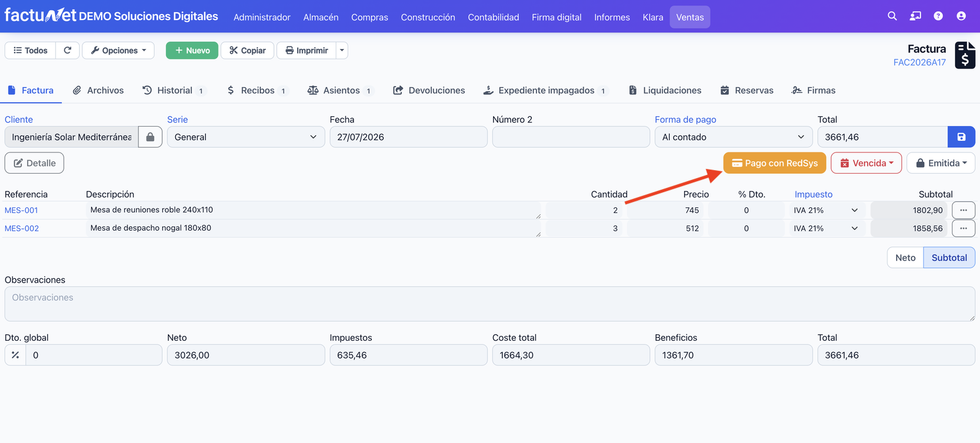Expand the Vencida status dropdown
This screenshot has height=443, width=980.
[x=866, y=163]
